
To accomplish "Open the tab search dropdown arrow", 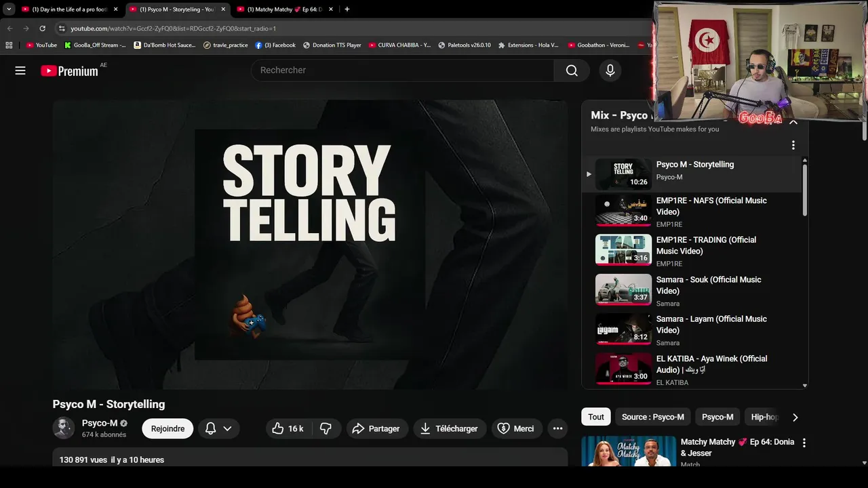I will tap(9, 9).
